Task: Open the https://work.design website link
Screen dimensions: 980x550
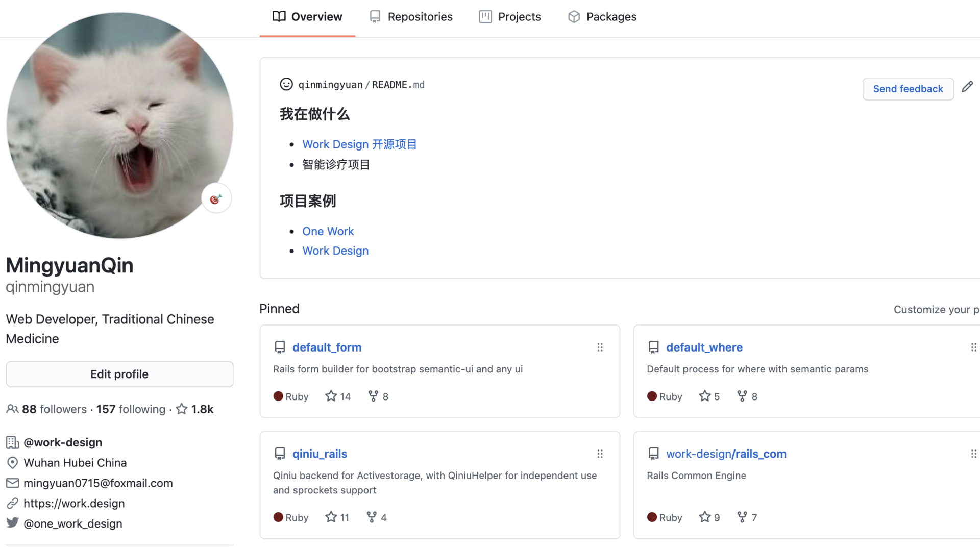Action: pos(74,504)
